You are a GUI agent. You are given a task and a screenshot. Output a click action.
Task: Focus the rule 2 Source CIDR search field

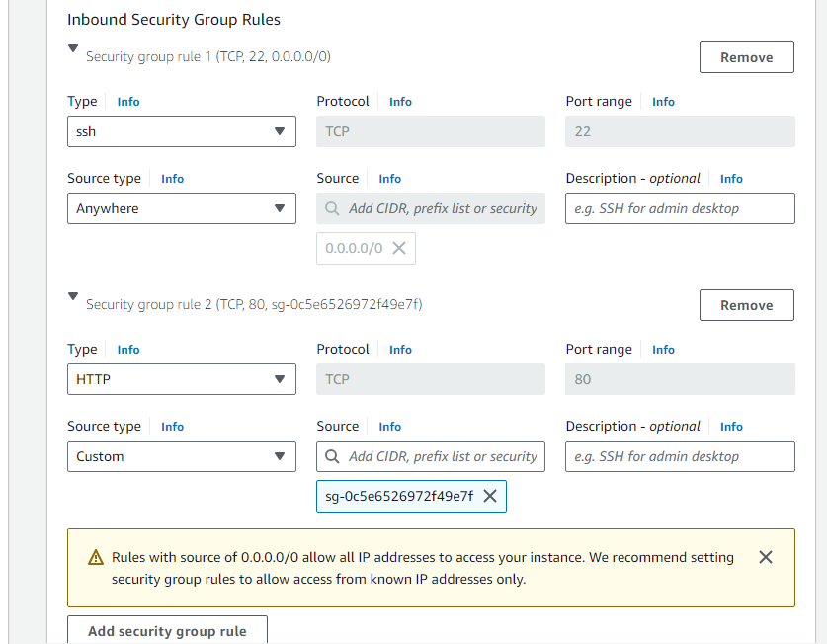click(x=431, y=456)
